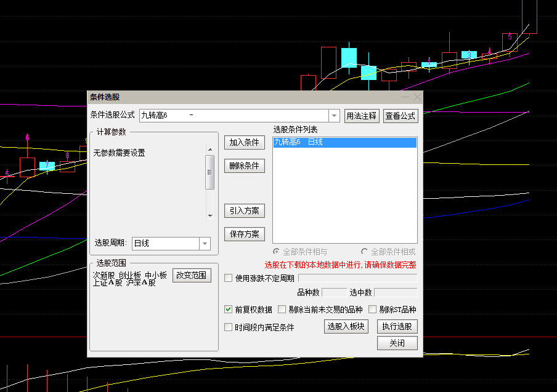Screen dimensions: 557x392
Task: Minimize the 条件选股 dialog
Action: (x=405, y=97)
